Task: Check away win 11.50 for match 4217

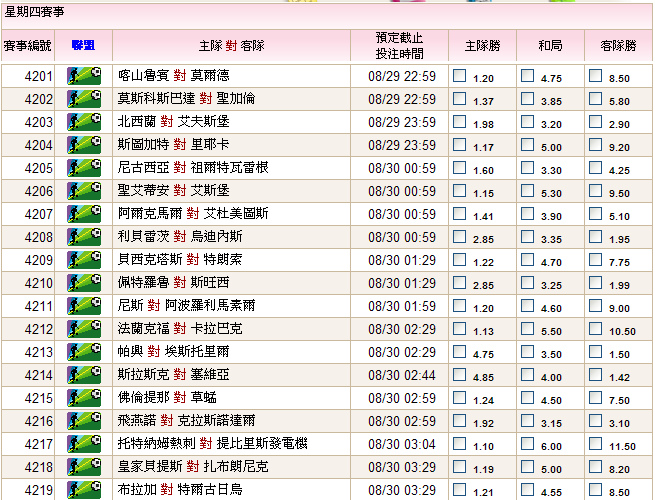Action: tap(595, 443)
